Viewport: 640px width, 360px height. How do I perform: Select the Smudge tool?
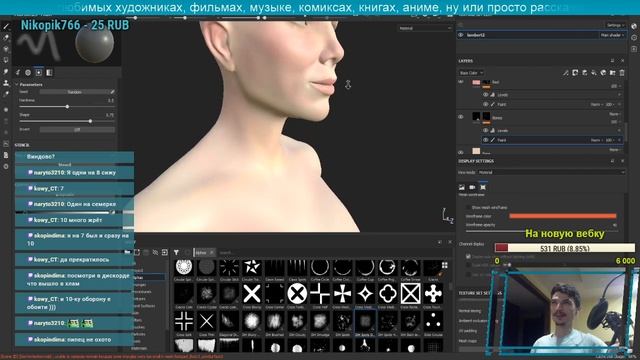pyautogui.click(x=6, y=71)
